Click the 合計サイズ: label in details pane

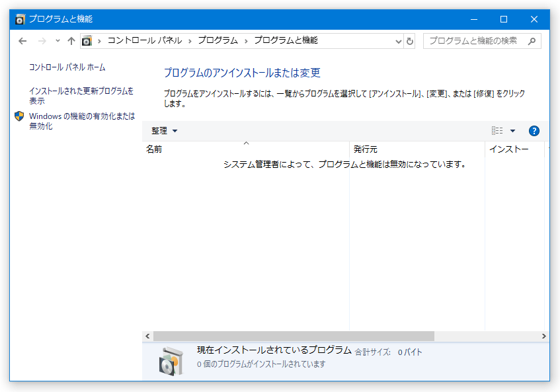(x=373, y=352)
